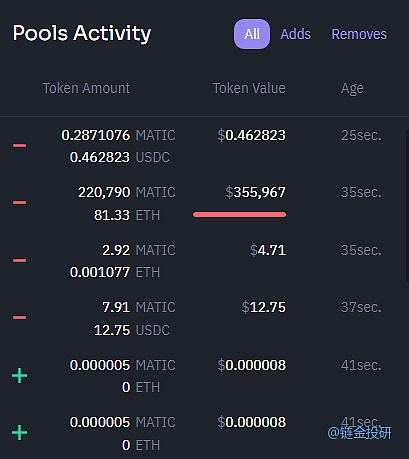Open the $0.462823 token value entry
The height and width of the screenshot is (459, 409).
[251, 135]
